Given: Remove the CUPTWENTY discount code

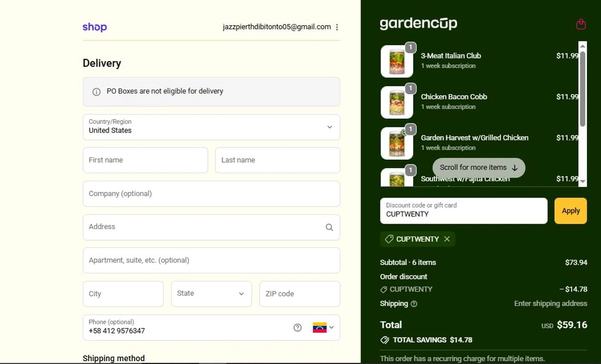Looking at the screenshot, I should (x=447, y=239).
